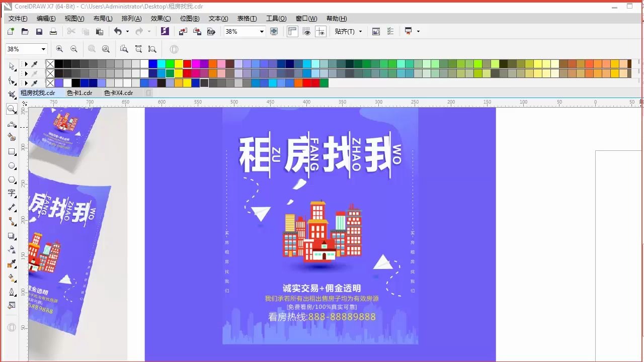
Task: Select the Zoom tool in toolbox
Action: (x=12, y=109)
